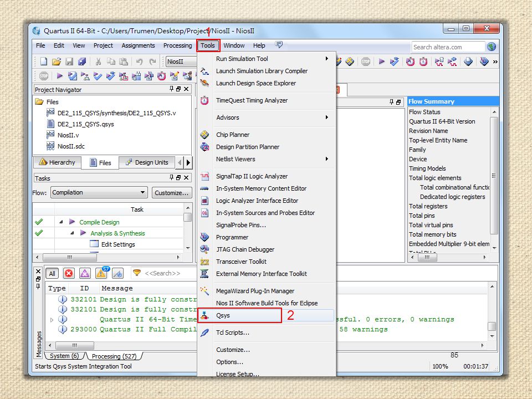Select NiosII.sdc file in navigator
This screenshot has width=532, height=399.
tap(71, 146)
